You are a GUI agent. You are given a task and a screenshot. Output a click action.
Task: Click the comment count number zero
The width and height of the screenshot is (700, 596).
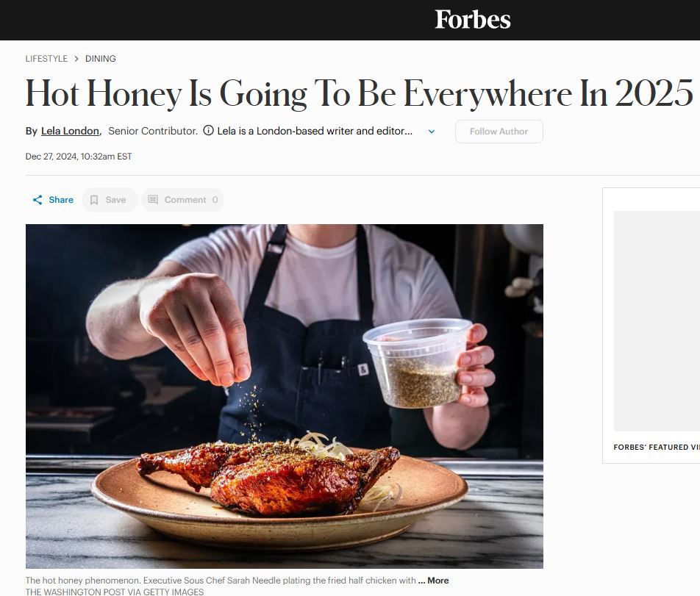215,200
